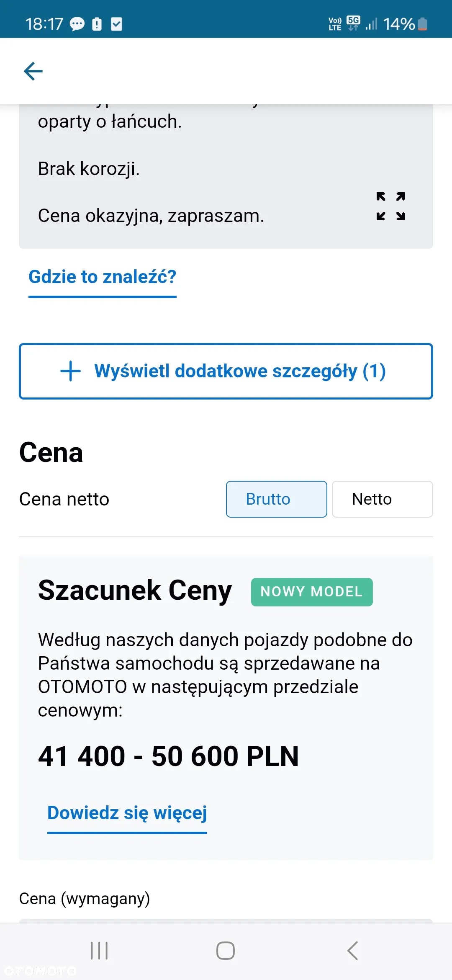
Task: Open the Gdzie to znaleźć? link
Action: click(x=103, y=277)
